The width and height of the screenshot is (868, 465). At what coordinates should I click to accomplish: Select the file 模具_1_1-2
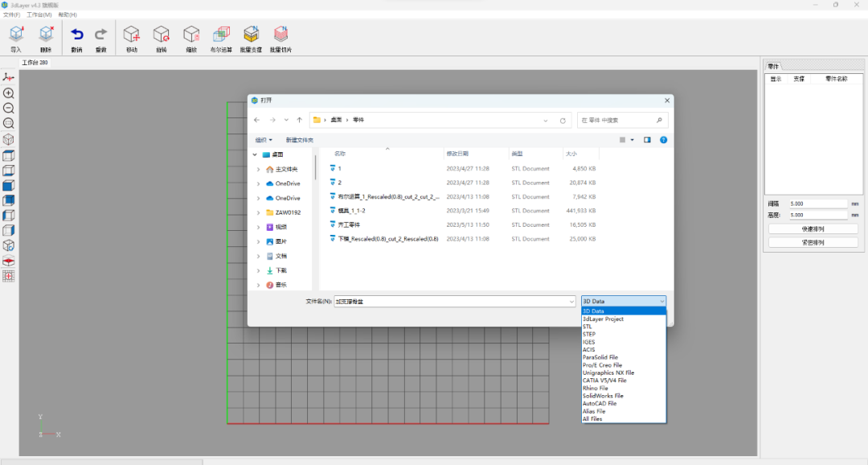pos(351,211)
